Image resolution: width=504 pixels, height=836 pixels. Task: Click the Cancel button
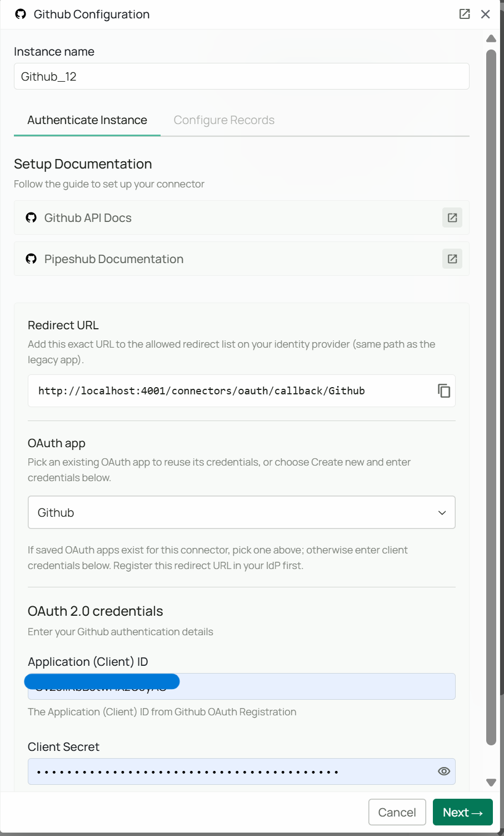click(397, 812)
